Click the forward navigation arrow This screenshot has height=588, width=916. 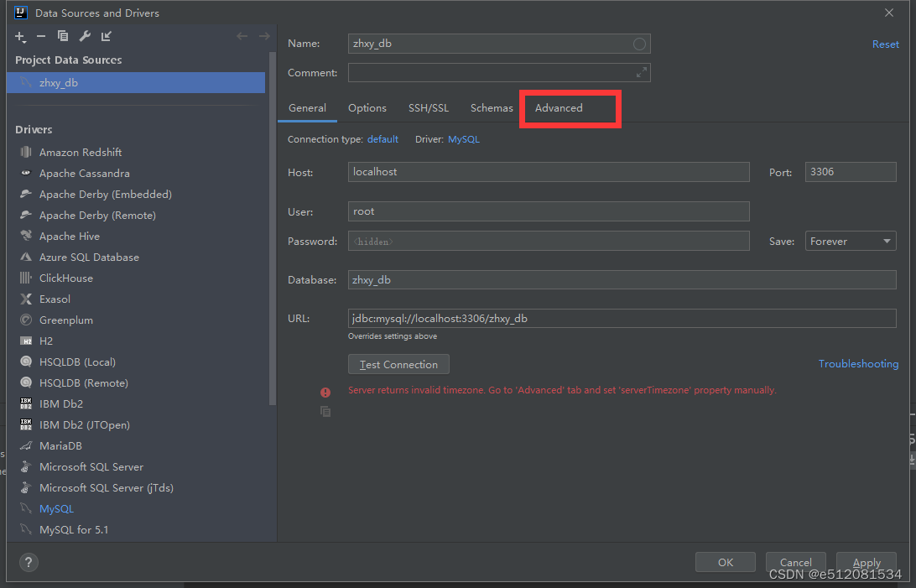pyautogui.click(x=263, y=35)
